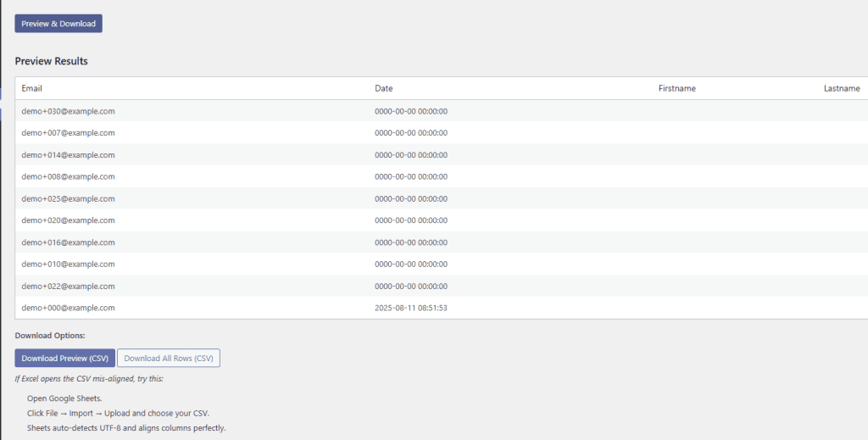Viewport: 868px width, 440px height.
Task: Click the demo+020@example.com email
Action: coord(68,220)
